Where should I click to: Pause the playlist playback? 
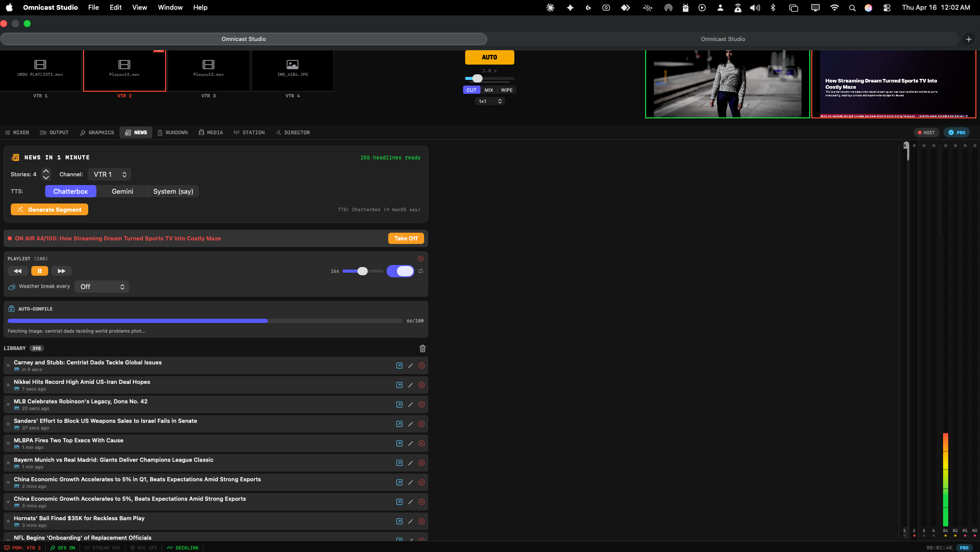coord(39,271)
